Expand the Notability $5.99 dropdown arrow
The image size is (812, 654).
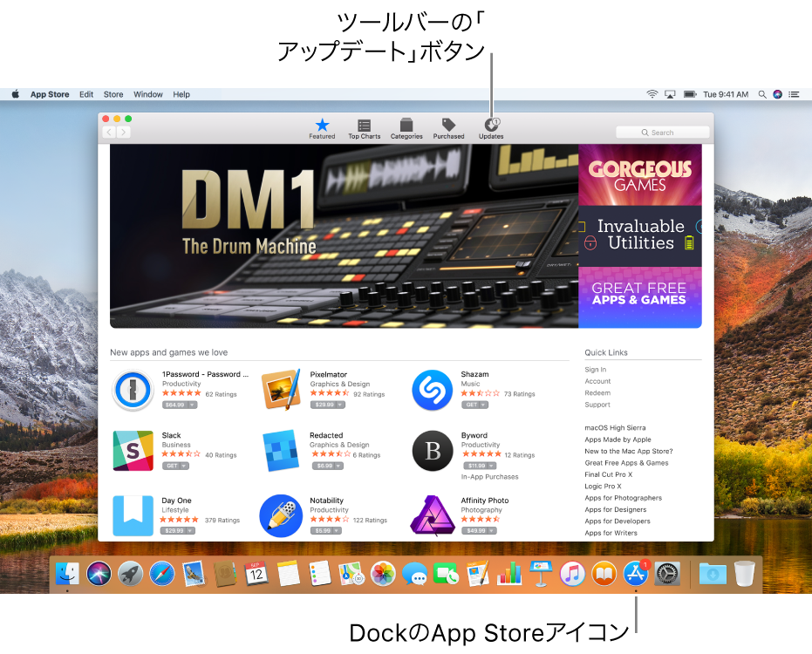338,531
